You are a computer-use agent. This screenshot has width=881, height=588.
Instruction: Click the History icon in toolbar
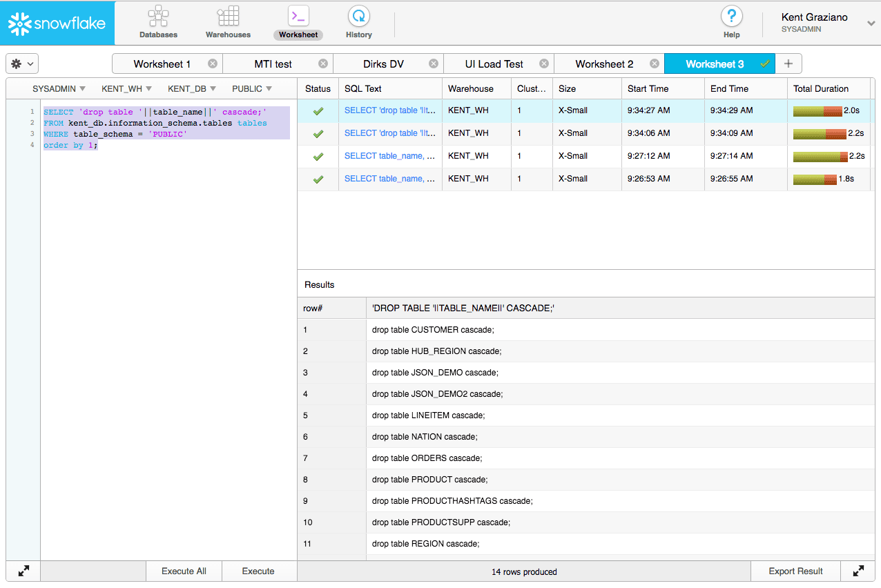tap(358, 17)
